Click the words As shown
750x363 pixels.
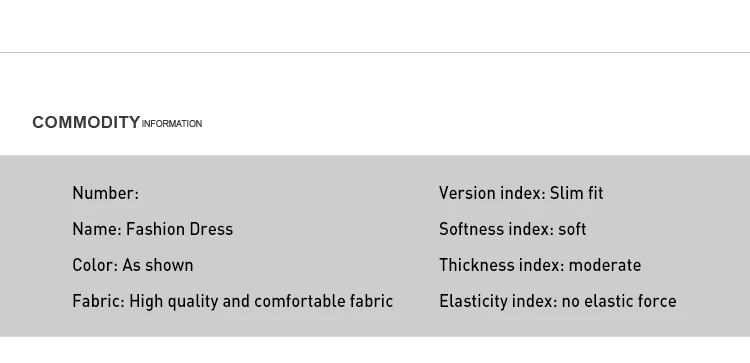[x=157, y=265]
